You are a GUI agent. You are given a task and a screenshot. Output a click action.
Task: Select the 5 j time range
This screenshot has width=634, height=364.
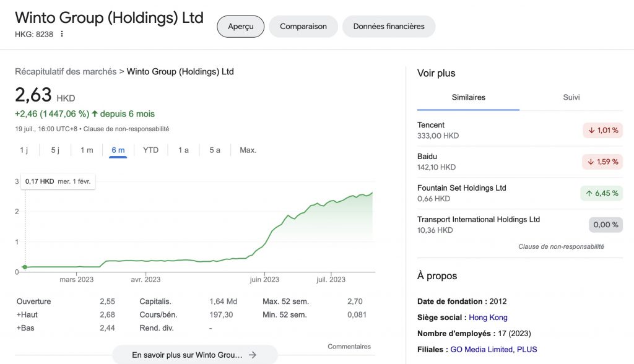[x=55, y=150]
